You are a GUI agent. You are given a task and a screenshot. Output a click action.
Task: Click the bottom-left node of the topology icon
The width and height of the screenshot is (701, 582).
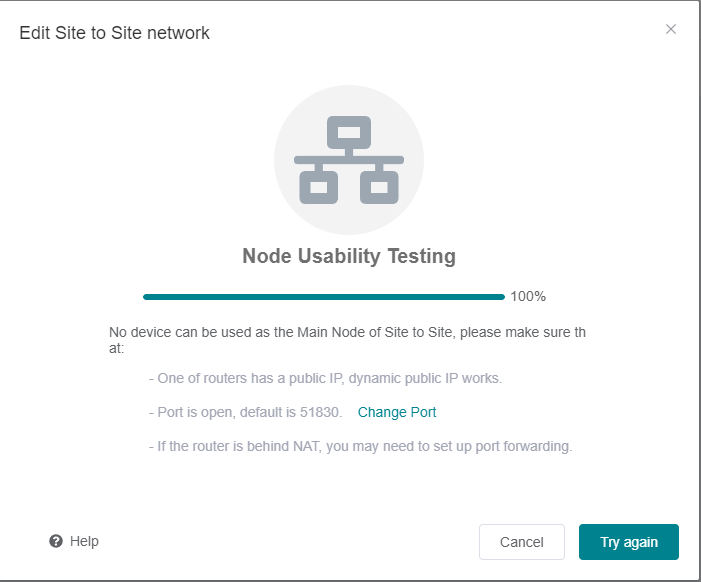(319, 186)
